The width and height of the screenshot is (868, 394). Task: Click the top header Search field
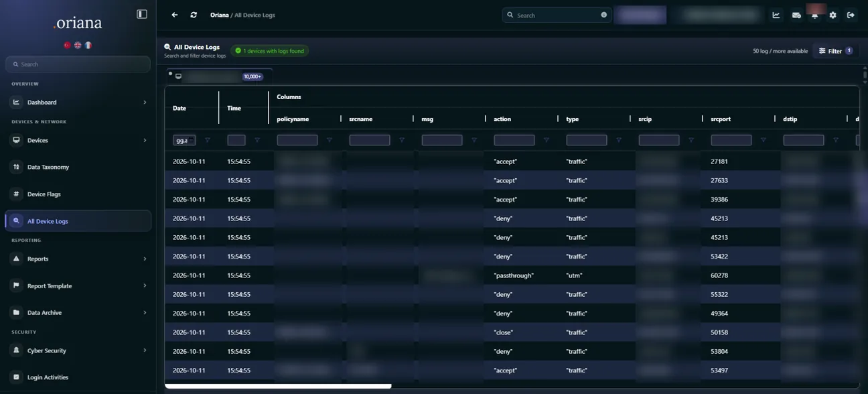pos(557,15)
